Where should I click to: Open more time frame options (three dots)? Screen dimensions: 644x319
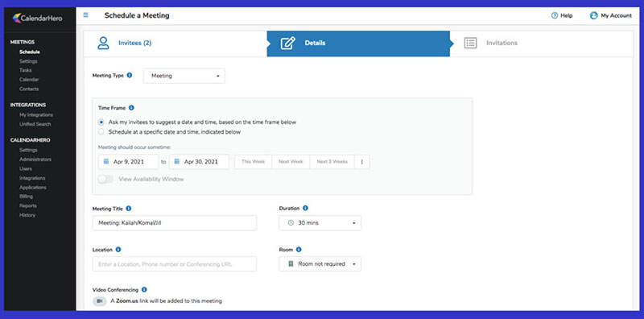(361, 162)
